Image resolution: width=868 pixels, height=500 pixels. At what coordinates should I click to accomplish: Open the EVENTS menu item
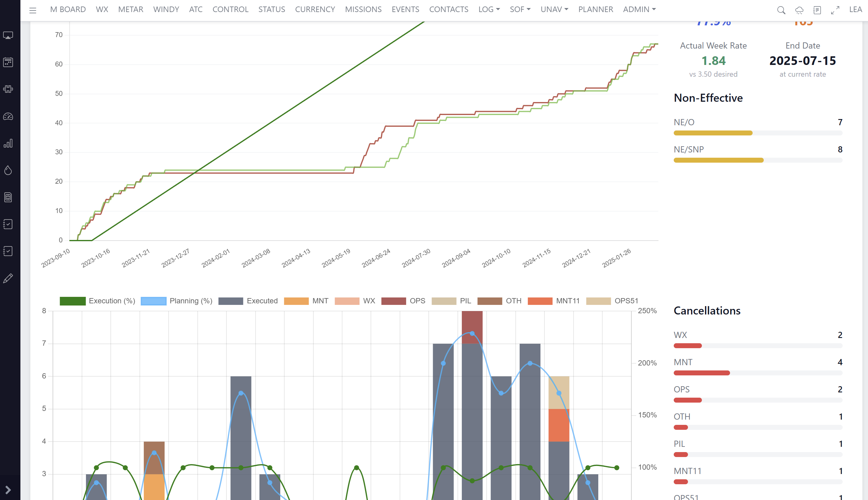[405, 9]
